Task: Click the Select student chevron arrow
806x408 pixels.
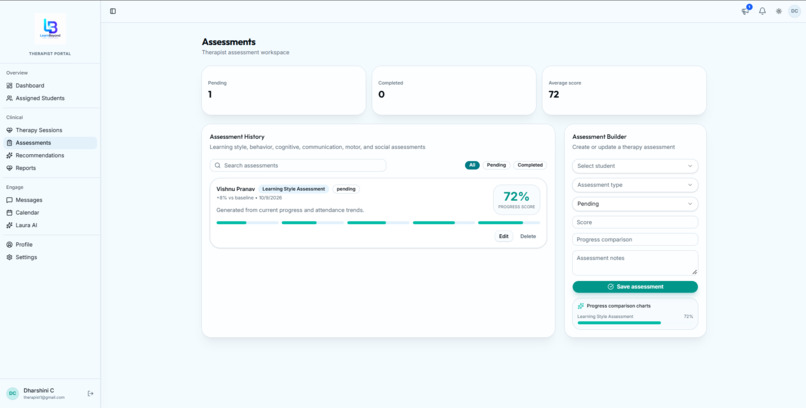Action: click(690, 166)
